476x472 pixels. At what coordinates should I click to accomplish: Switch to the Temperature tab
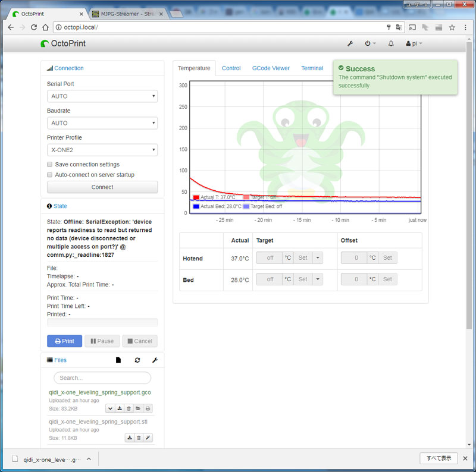194,68
